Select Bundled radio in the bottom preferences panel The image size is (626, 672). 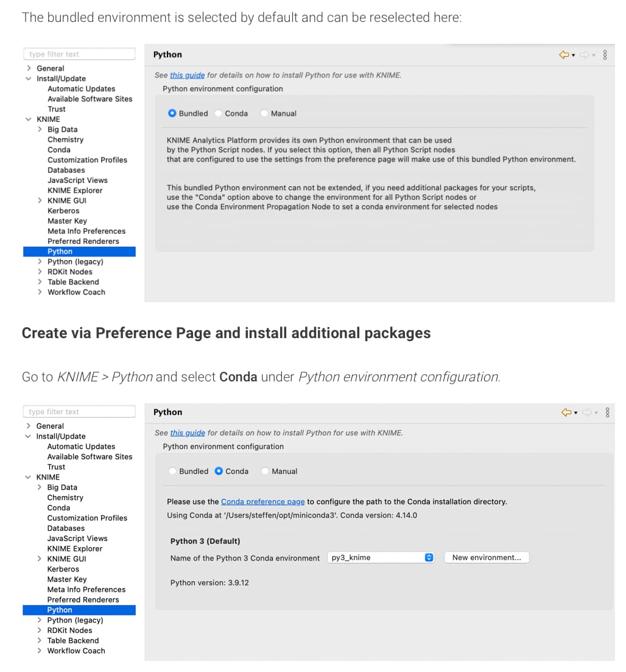172,471
